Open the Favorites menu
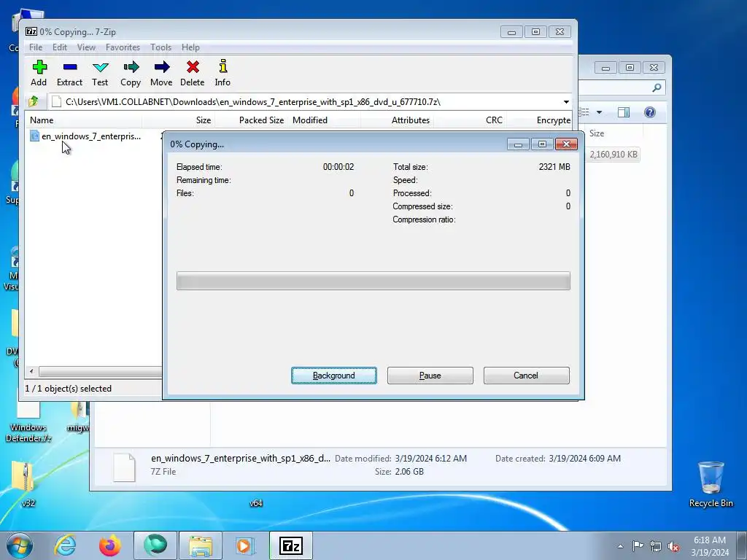The height and width of the screenshot is (560, 747). [x=123, y=47]
